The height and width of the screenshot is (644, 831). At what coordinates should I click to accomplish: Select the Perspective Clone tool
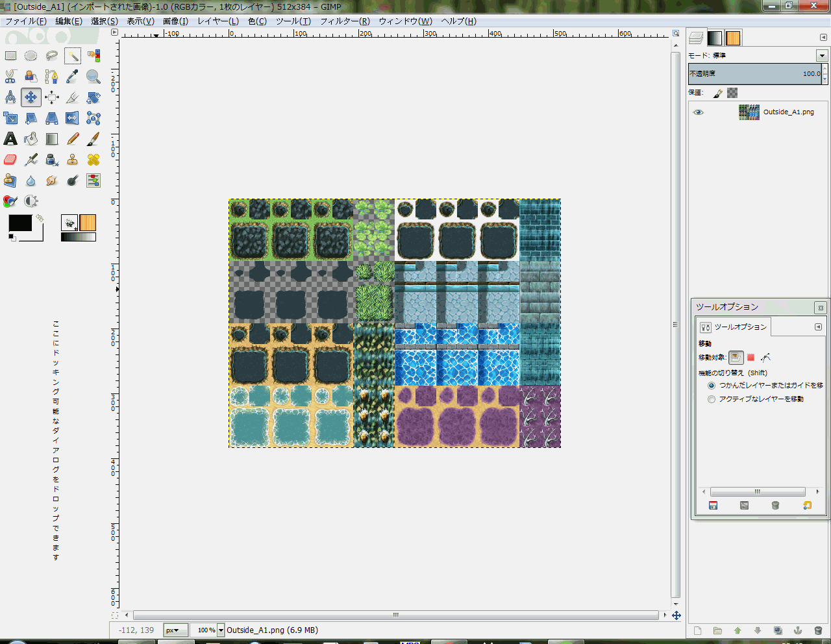pyautogui.click(x=10, y=180)
